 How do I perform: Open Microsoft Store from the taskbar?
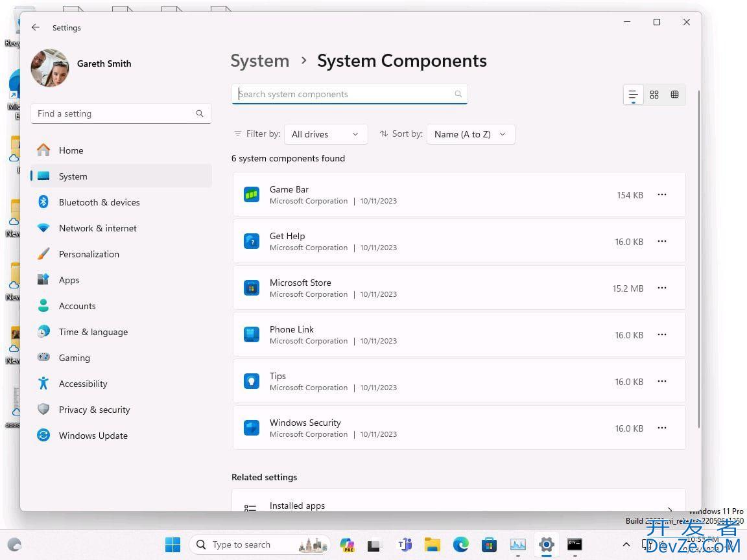coord(490,544)
